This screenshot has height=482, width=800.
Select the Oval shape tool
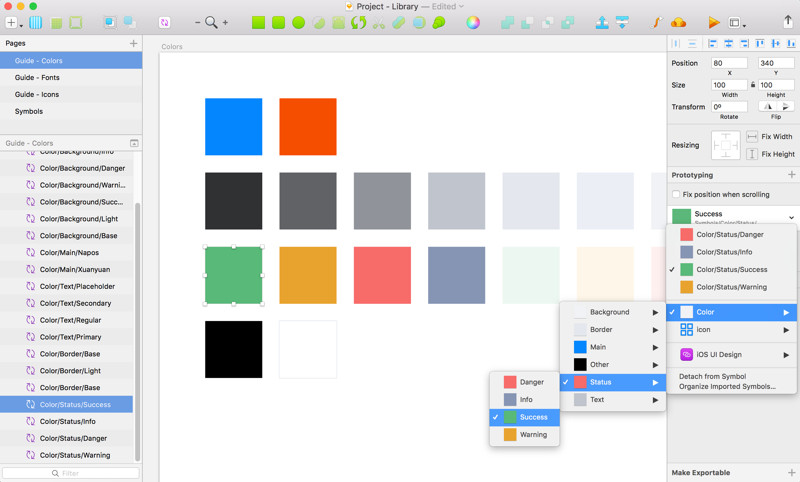298,22
